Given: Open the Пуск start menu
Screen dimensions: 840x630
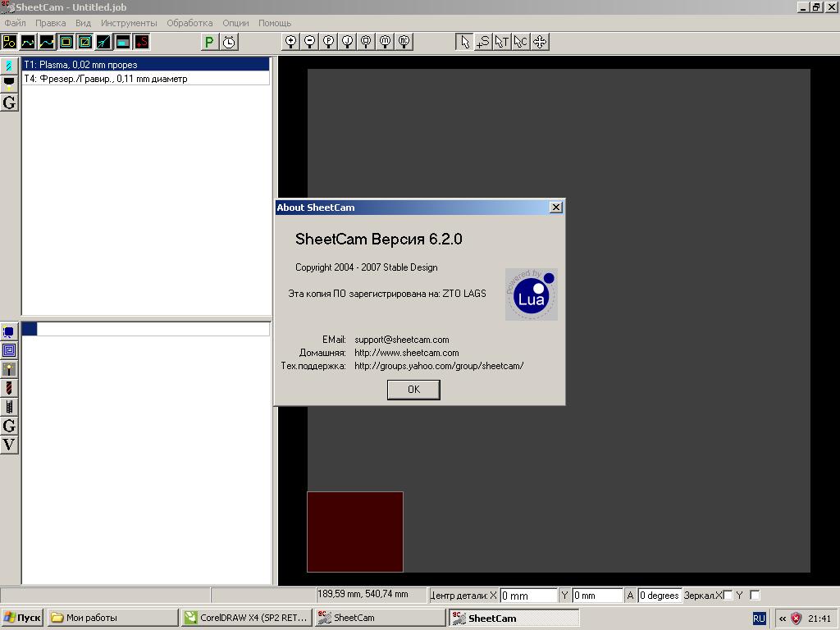Looking at the screenshot, I should 22,618.
